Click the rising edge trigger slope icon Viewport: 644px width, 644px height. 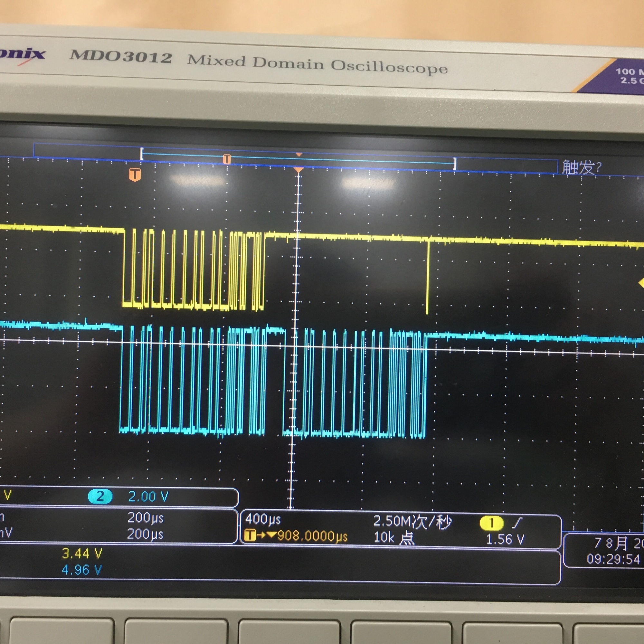click(518, 523)
